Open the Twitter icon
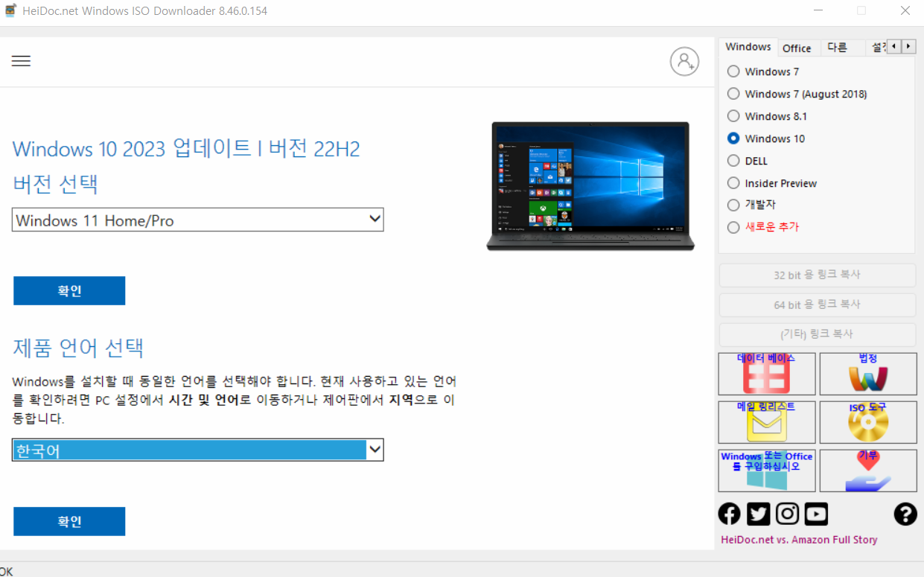 [759, 514]
